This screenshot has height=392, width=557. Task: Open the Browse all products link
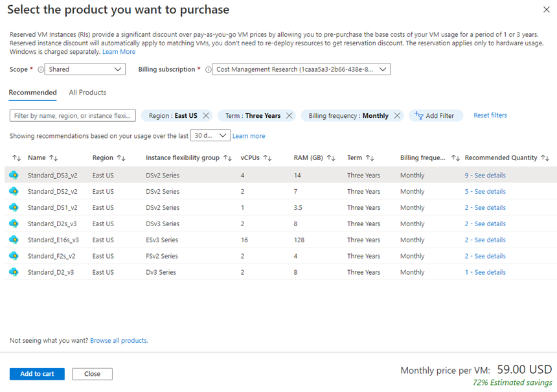click(x=119, y=340)
